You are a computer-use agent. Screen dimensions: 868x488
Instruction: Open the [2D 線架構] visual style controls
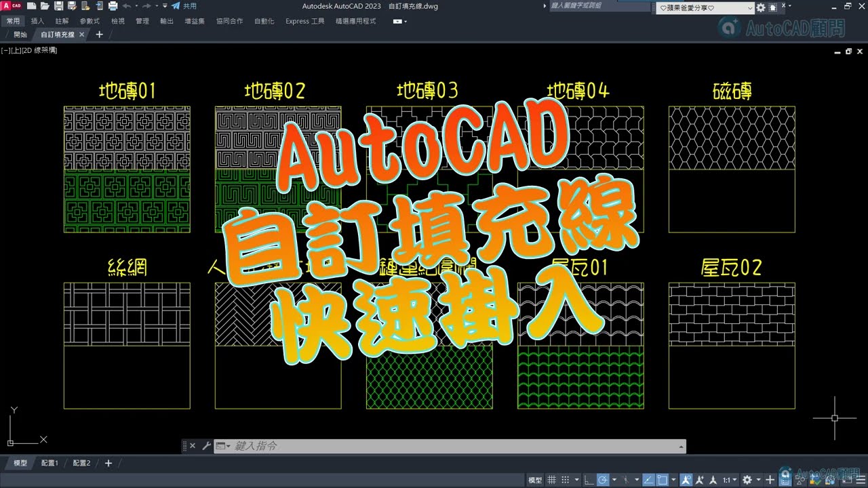coord(39,50)
